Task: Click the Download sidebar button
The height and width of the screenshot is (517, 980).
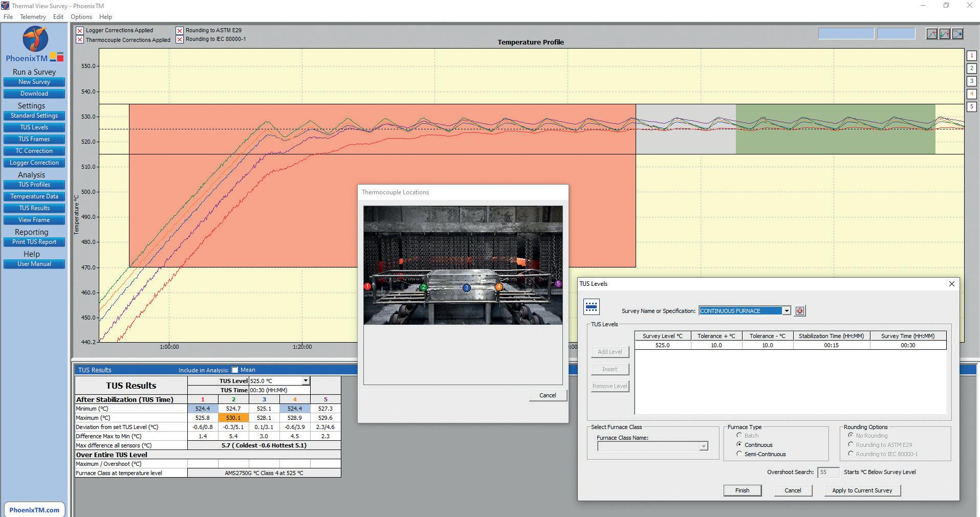Action: 34,94
